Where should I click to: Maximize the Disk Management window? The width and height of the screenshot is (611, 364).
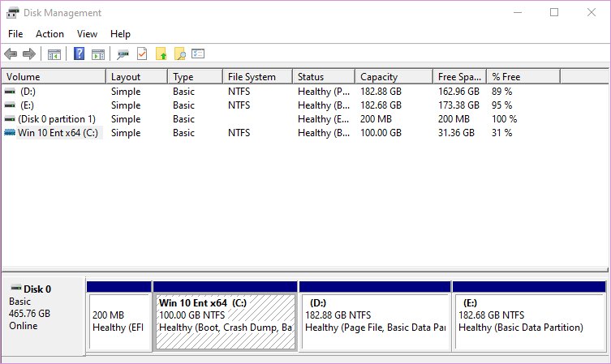pos(554,12)
